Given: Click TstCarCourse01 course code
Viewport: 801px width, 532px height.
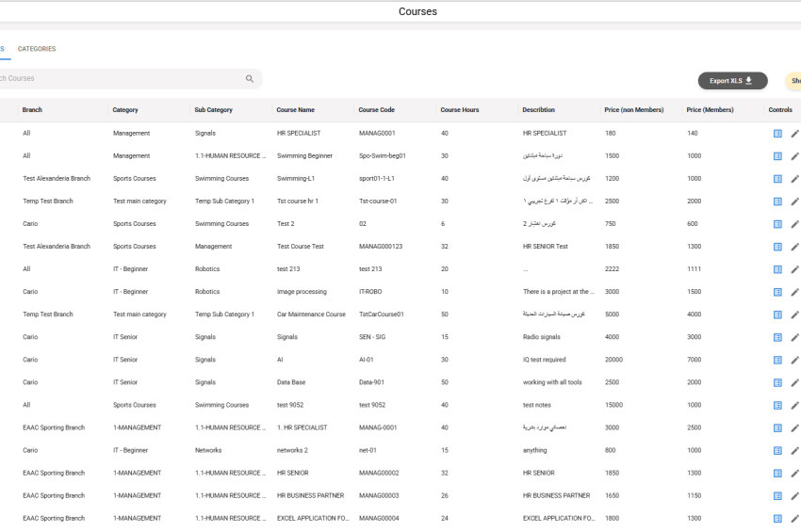Looking at the screenshot, I should (x=381, y=314).
